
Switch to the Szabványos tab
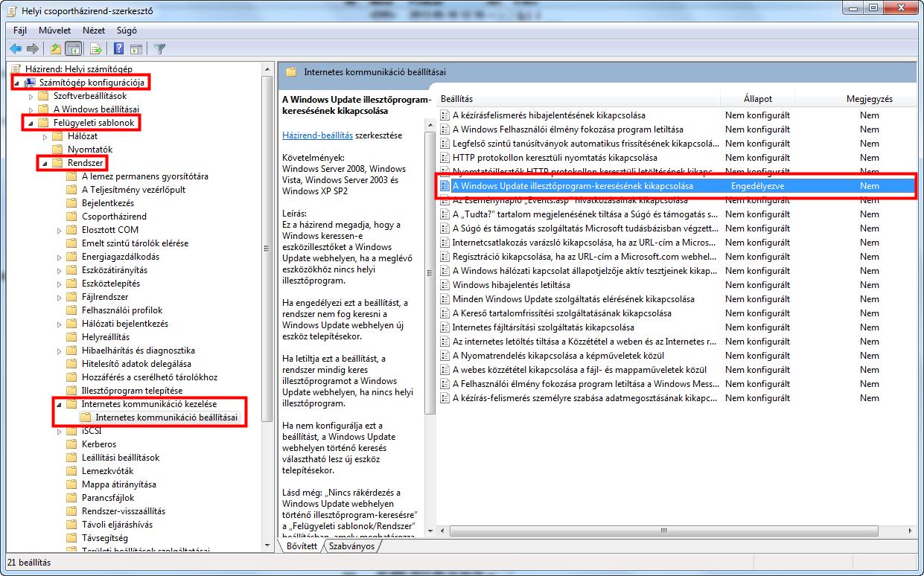pyautogui.click(x=351, y=546)
